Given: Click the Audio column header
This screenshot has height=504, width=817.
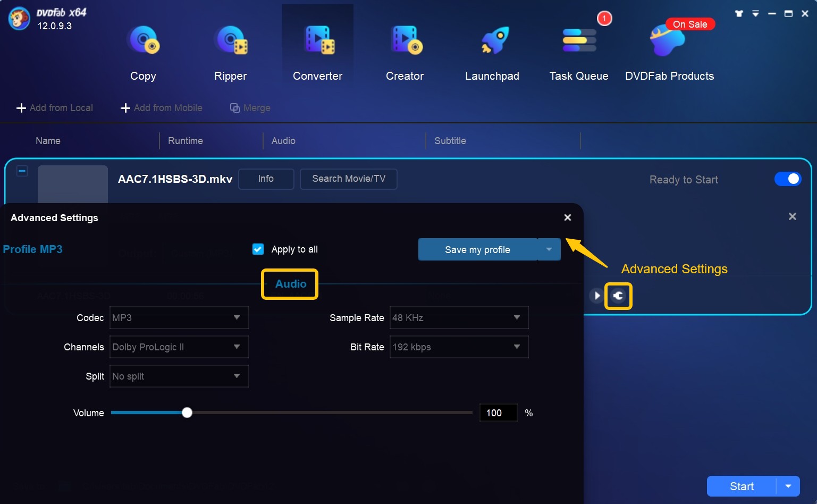Looking at the screenshot, I should point(283,141).
